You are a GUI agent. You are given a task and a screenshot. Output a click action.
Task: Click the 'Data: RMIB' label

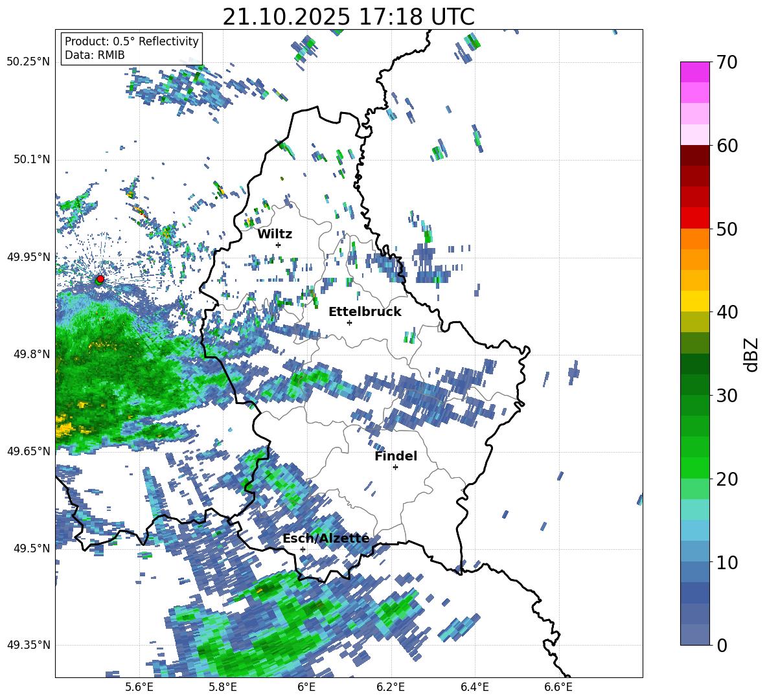[95, 55]
